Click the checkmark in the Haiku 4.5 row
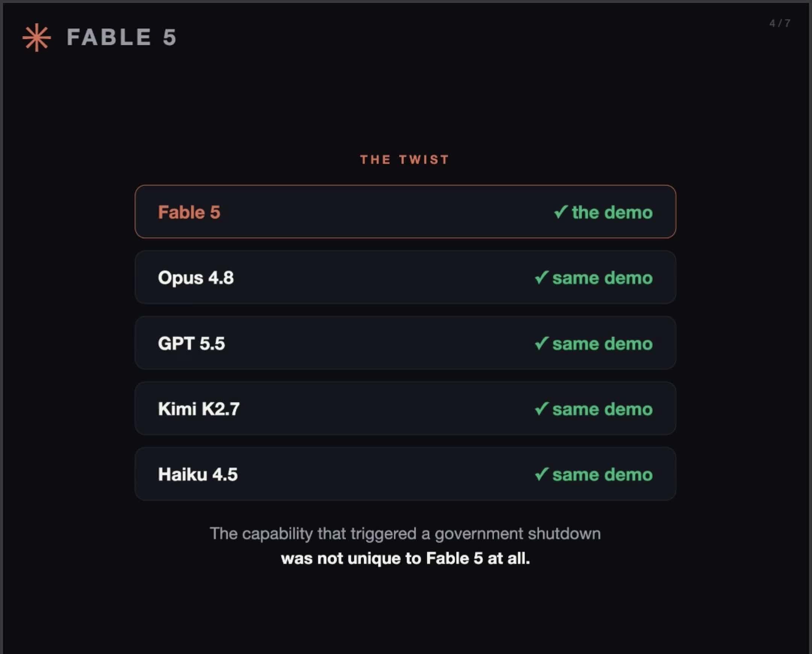This screenshot has width=812, height=654. coord(541,474)
